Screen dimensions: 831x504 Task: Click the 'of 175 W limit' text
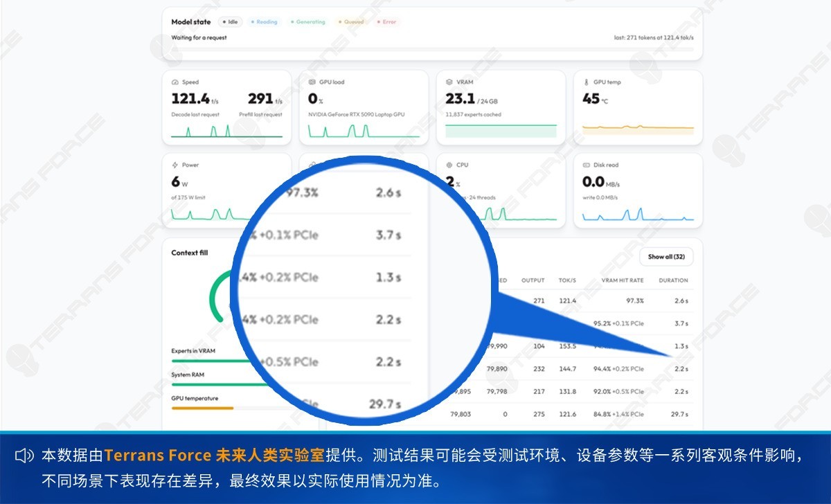(189, 197)
